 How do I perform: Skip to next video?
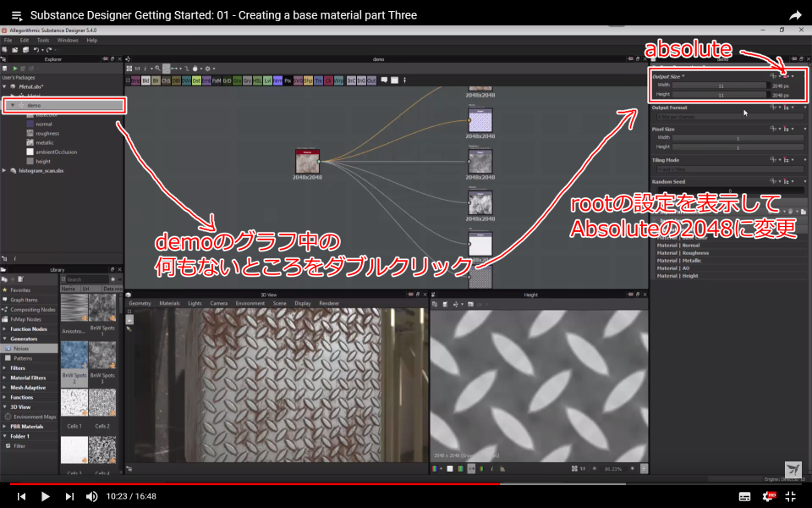[x=69, y=497]
